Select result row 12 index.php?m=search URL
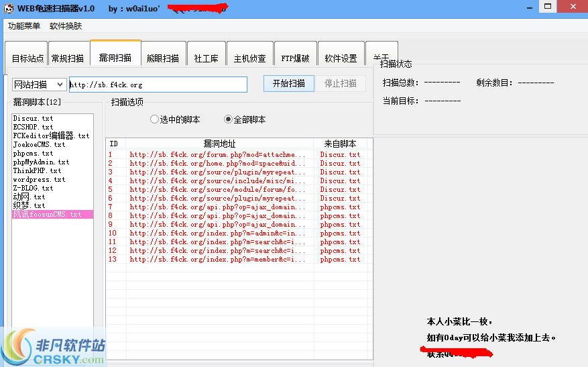 coord(217,251)
